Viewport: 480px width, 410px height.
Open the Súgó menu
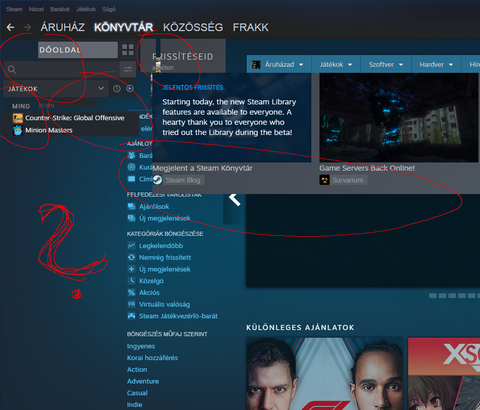pyautogui.click(x=109, y=9)
